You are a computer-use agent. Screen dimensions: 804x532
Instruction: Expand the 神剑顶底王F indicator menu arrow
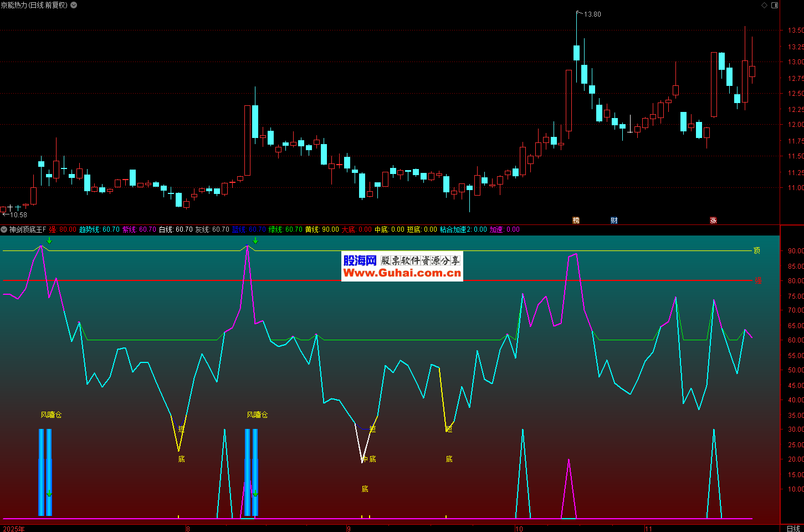4,229
